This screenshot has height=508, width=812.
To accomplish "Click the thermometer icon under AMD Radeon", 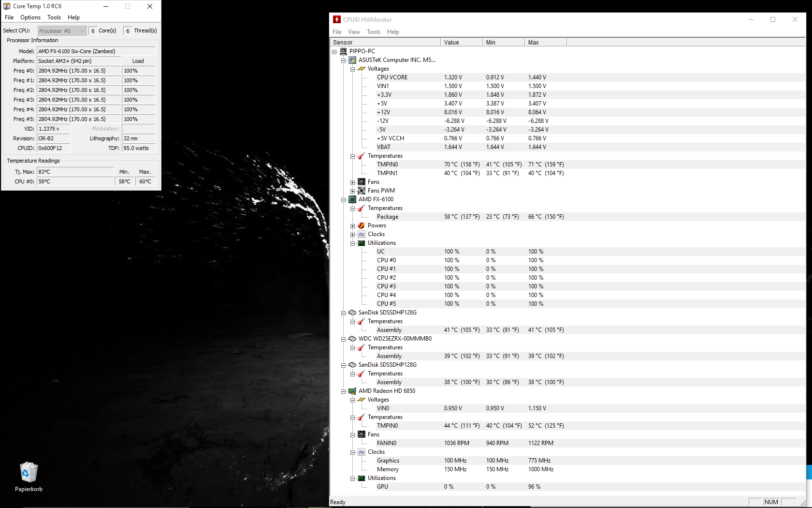I will [362, 417].
